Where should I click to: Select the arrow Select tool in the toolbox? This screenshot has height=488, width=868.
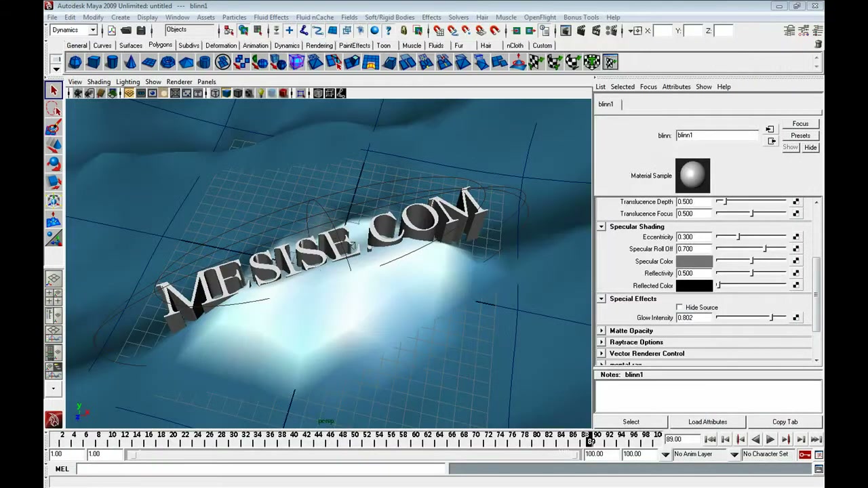click(x=54, y=91)
